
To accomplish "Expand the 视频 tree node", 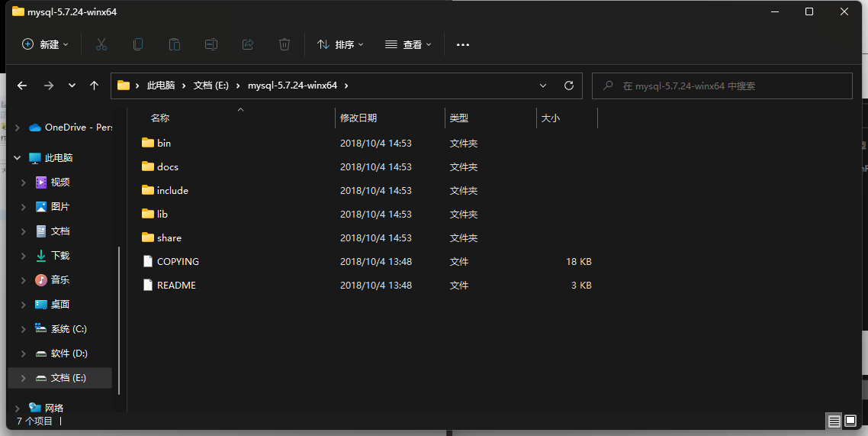I will pyautogui.click(x=23, y=182).
